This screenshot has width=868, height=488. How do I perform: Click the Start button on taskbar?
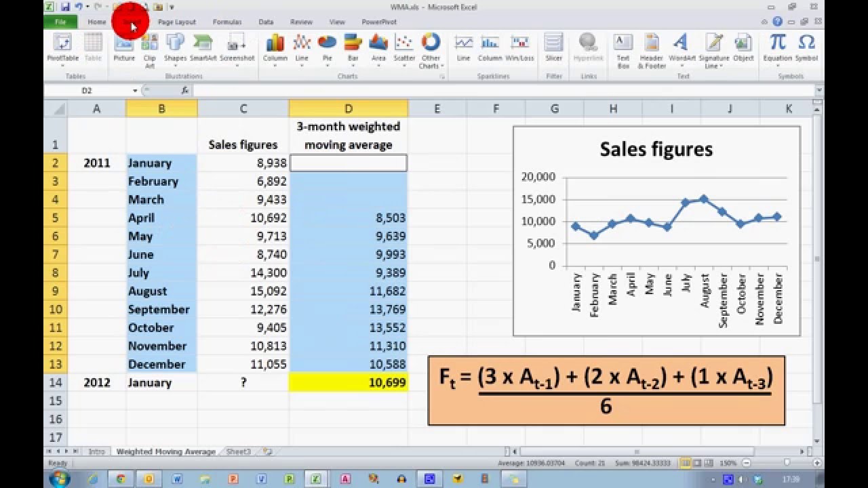click(x=59, y=479)
